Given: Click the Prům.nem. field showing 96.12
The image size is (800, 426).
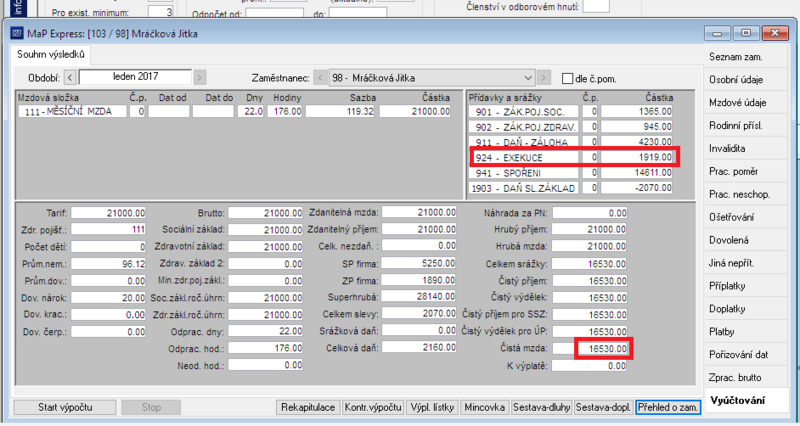Looking at the screenshot, I should click(x=108, y=264).
